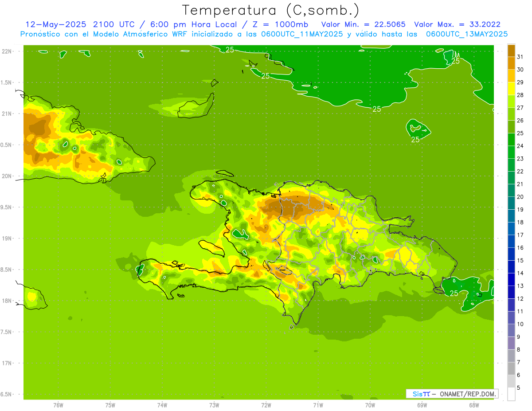The image size is (532, 411).
Task: Click the "73W" longitude axis label
Action: 214,405
